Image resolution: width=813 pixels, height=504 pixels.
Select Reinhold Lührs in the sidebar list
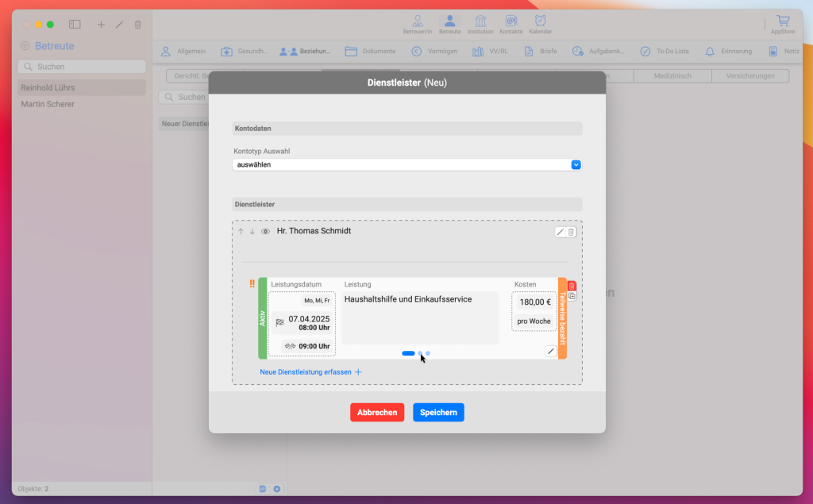[82, 87]
